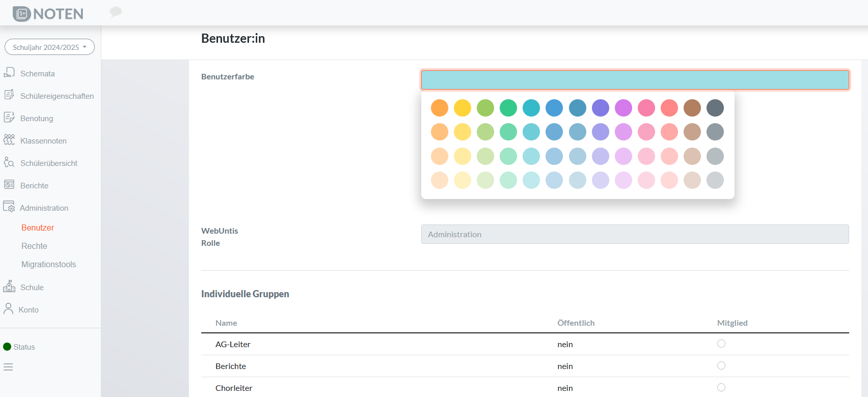This screenshot has height=397, width=868.
Task: Click the Benutzerfarbe color input field
Action: click(x=635, y=80)
